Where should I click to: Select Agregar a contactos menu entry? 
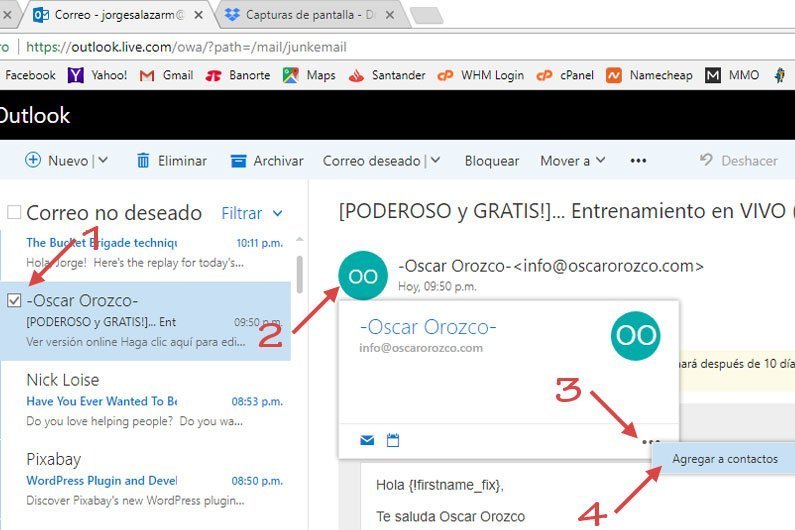click(724, 458)
